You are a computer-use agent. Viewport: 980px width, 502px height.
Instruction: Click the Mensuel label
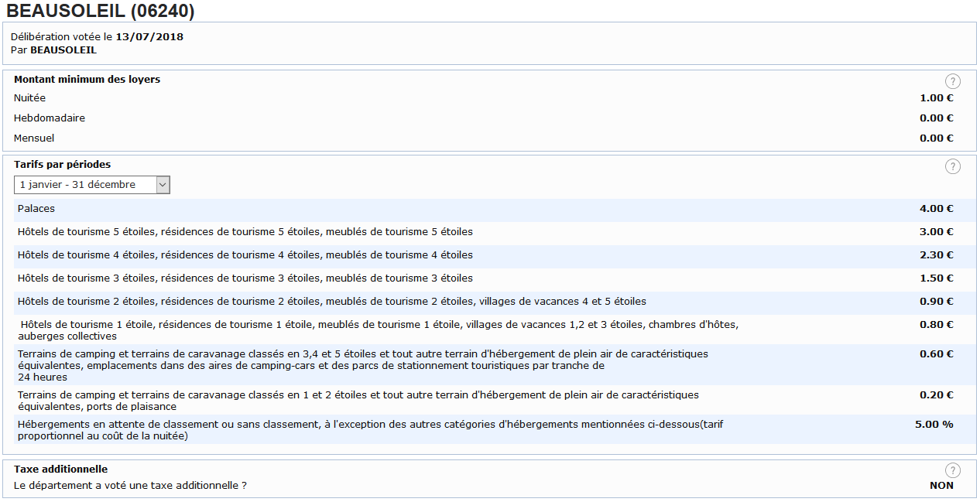[34, 138]
